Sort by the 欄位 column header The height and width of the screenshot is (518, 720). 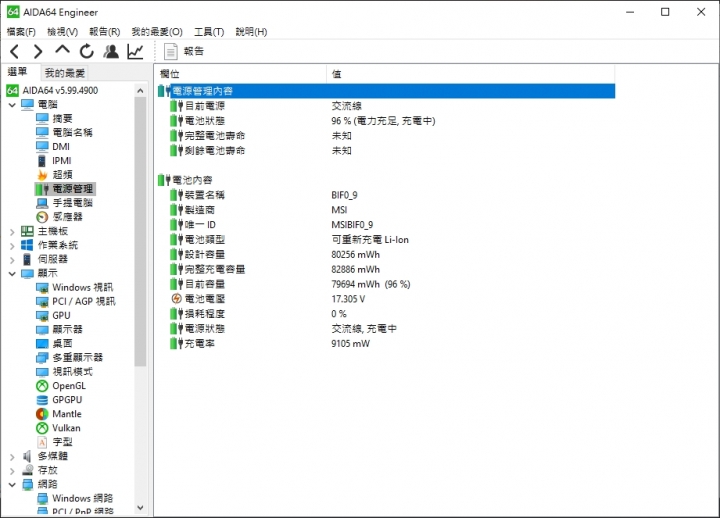coord(241,74)
